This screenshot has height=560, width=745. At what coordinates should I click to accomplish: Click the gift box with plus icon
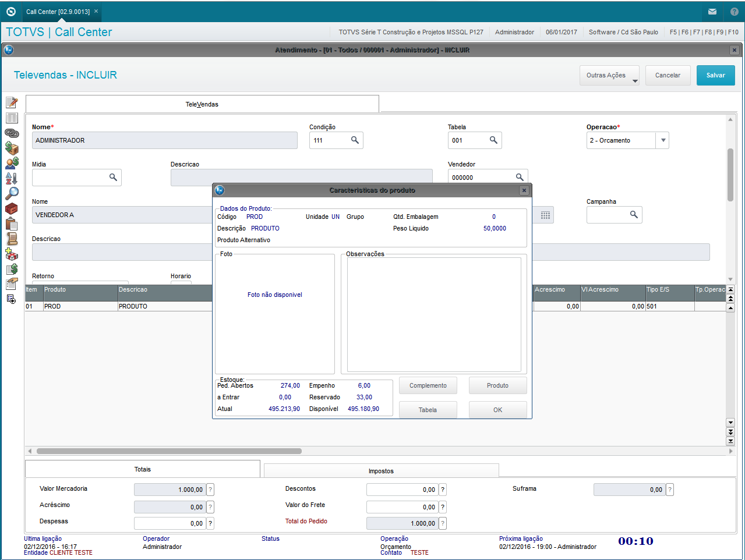[12, 254]
